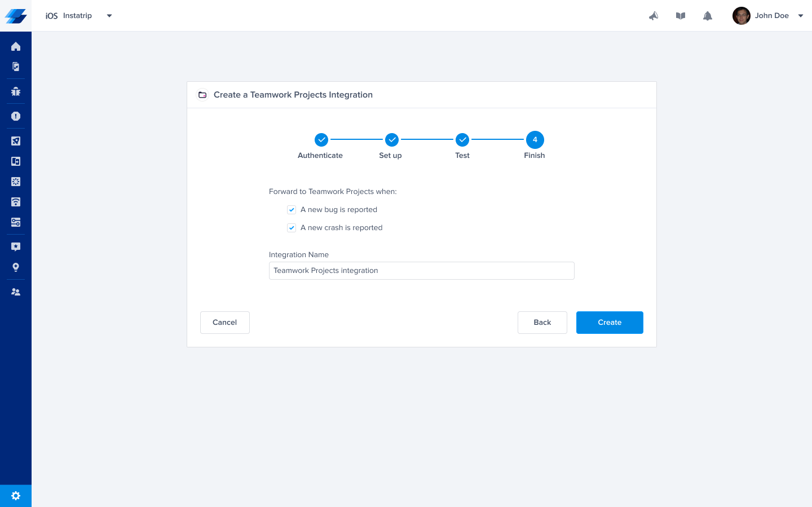Image resolution: width=812 pixels, height=507 pixels.
Task: Expand the Instatrip app selector dropdown
Action: 109,16
